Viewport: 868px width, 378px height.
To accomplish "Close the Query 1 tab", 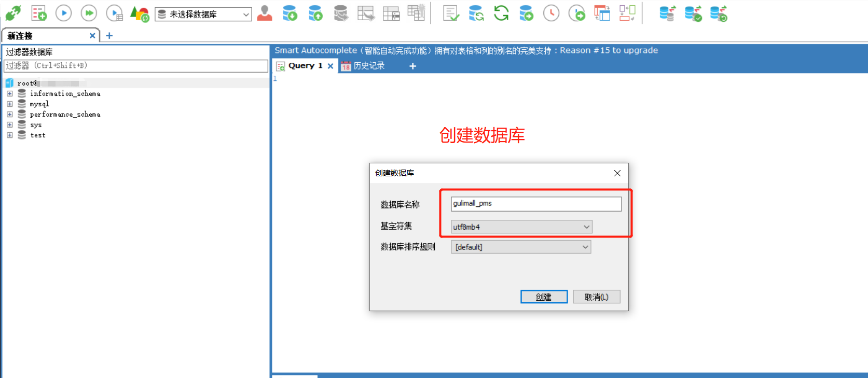I will point(330,66).
